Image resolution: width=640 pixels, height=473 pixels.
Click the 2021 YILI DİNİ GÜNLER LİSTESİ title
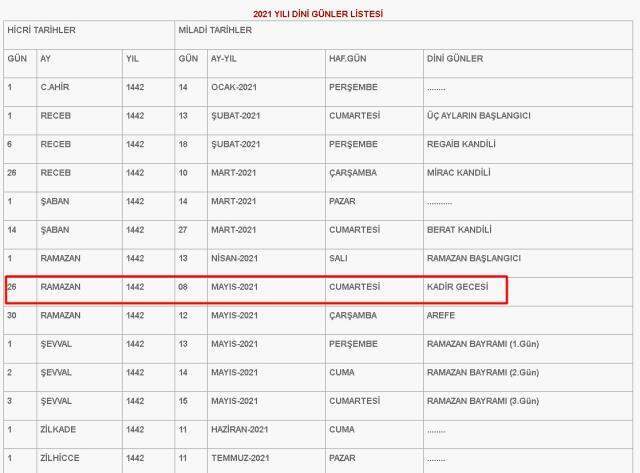[x=318, y=14]
